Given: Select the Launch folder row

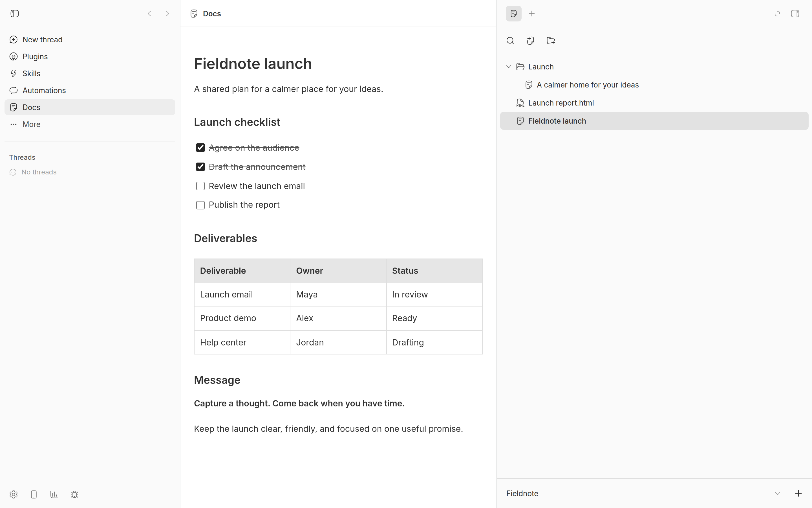Looking at the screenshot, I should 654,67.
